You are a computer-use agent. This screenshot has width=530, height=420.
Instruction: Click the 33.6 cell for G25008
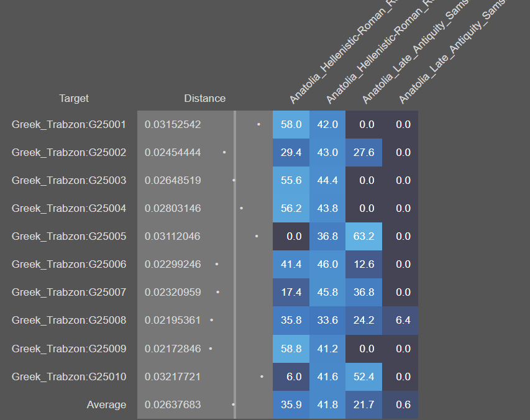coord(327,320)
